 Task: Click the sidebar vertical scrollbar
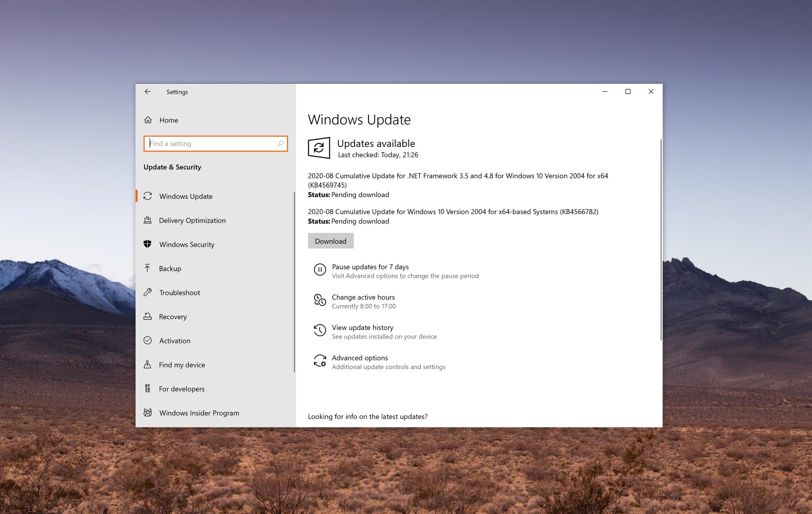(x=294, y=282)
